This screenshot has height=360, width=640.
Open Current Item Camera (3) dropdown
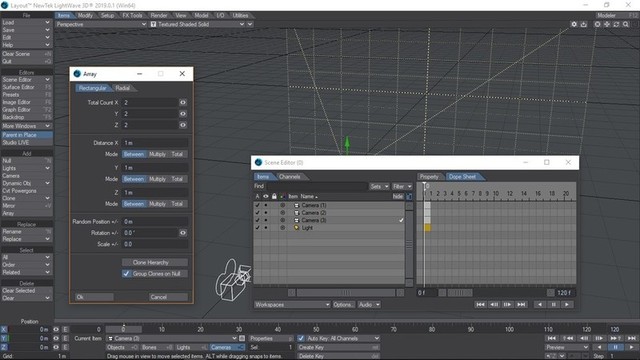click(172, 338)
